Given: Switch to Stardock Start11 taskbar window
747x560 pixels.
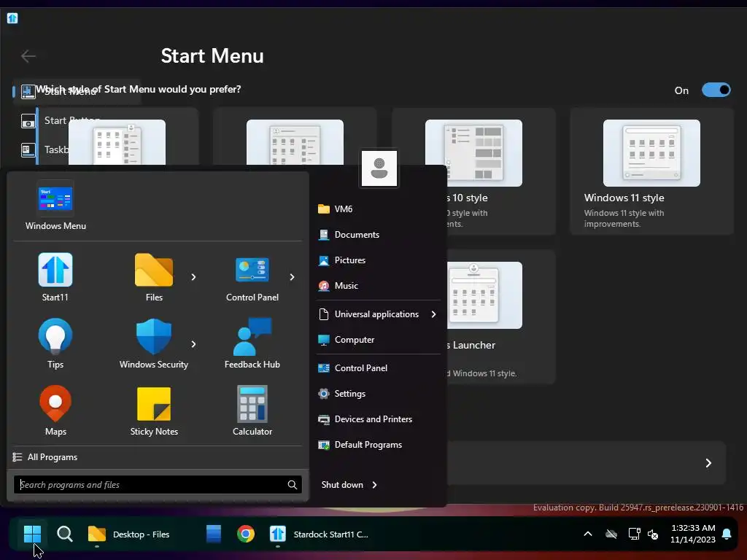Looking at the screenshot, I should pos(320,534).
